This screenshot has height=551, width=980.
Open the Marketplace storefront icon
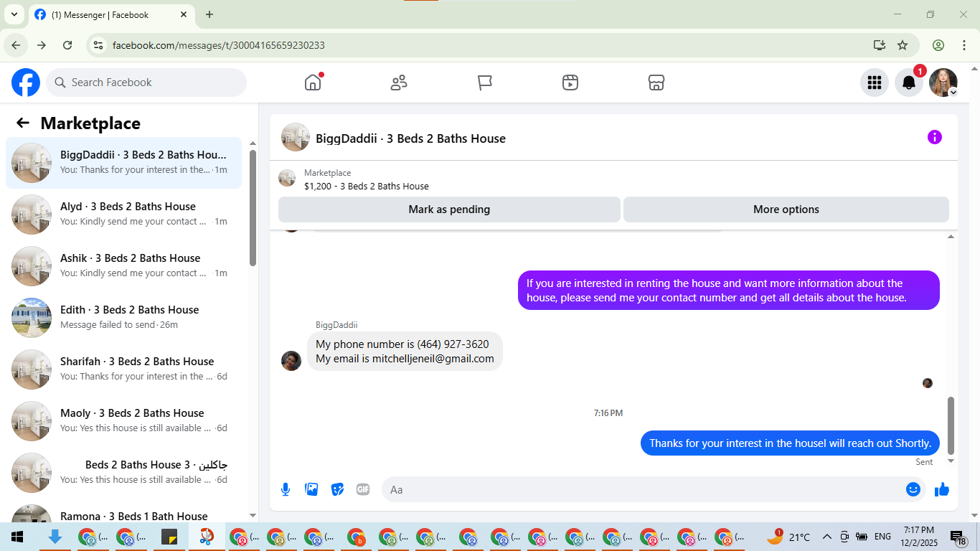(656, 83)
